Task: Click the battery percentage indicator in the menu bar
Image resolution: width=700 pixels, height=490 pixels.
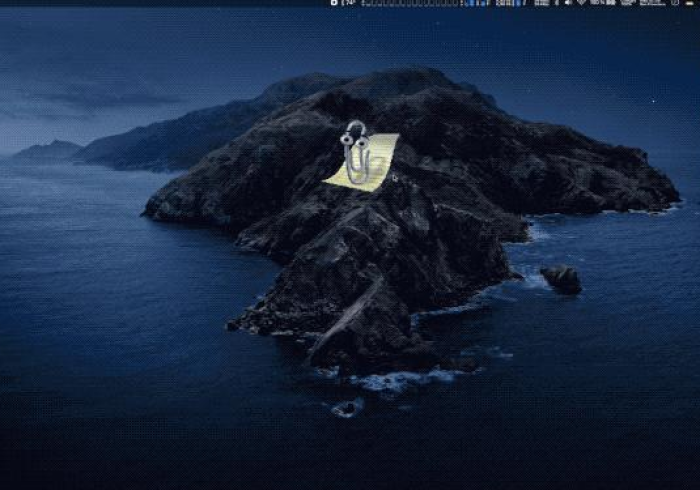Action: 603,2
